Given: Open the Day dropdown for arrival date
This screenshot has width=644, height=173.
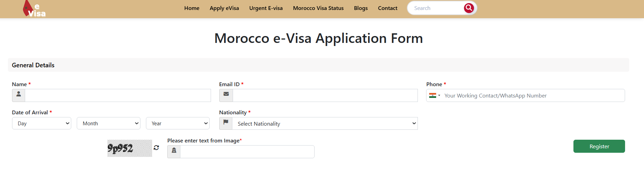Looking at the screenshot, I should (42, 123).
